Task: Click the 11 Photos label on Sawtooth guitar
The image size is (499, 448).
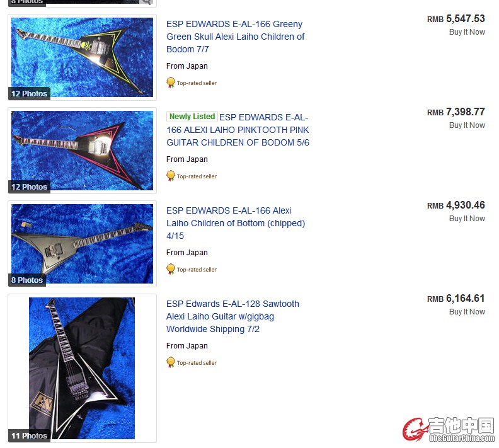Action: (29, 435)
